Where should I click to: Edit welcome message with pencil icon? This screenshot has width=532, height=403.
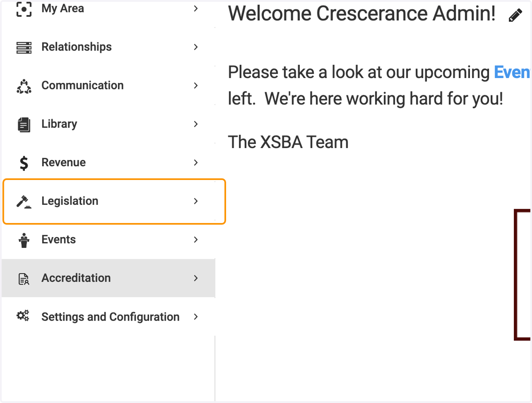515,16
